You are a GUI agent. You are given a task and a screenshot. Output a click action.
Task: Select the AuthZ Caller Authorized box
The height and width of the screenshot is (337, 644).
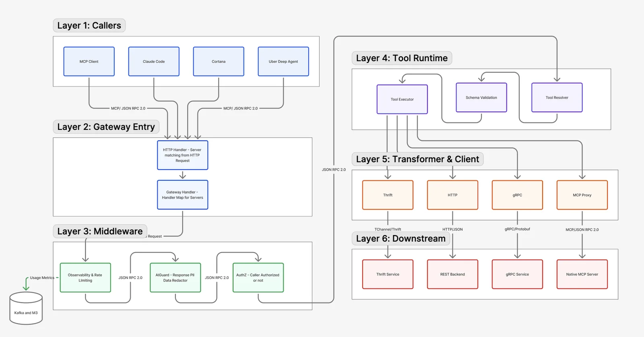tap(258, 277)
